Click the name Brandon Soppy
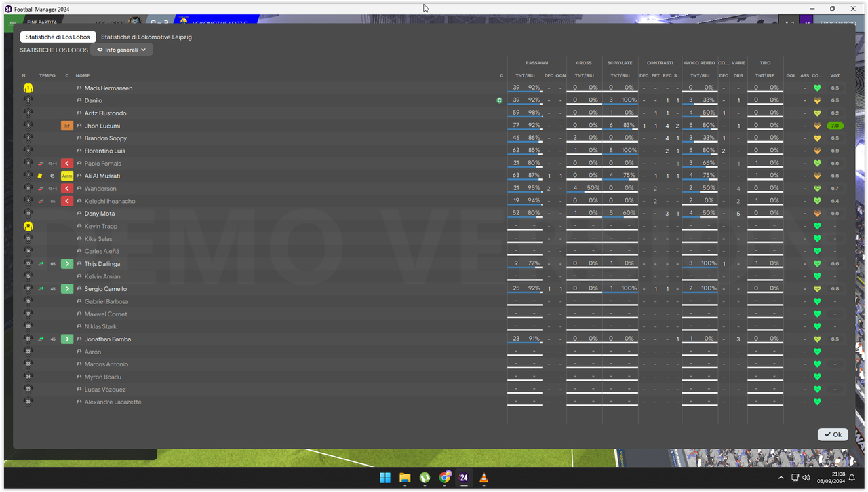868x492 pixels. coord(106,138)
